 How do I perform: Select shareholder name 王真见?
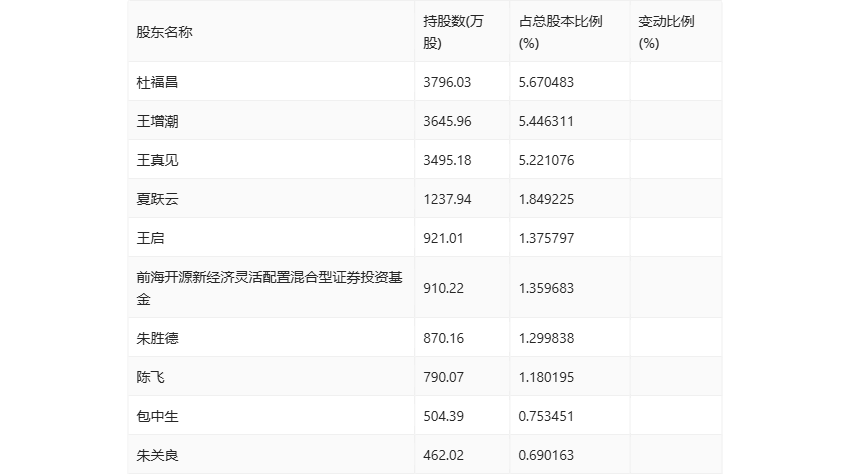pos(157,160)
